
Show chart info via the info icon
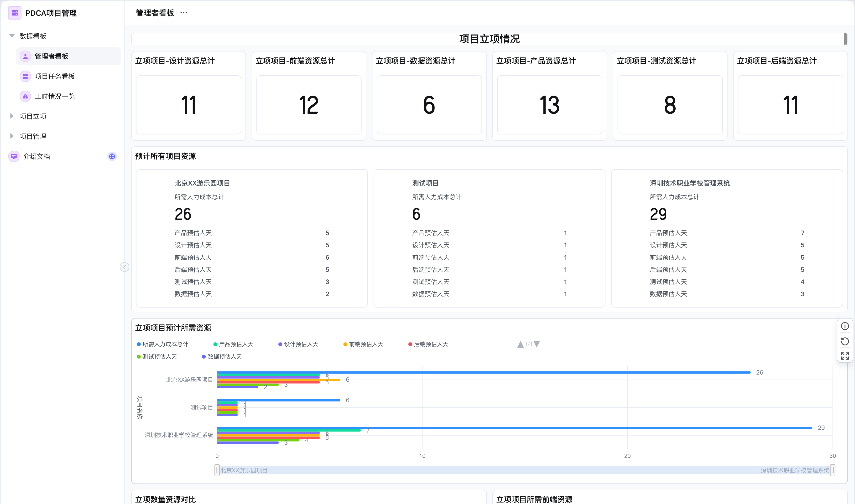(x=845, y=326)
